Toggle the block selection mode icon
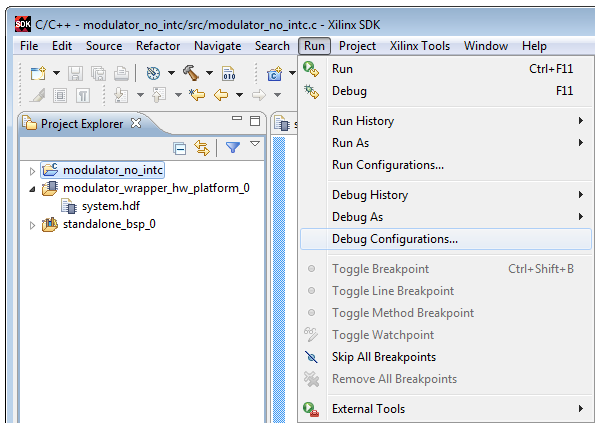Image resolution: width=601 pixels, height=428 pixels. (x=60, y=95)
